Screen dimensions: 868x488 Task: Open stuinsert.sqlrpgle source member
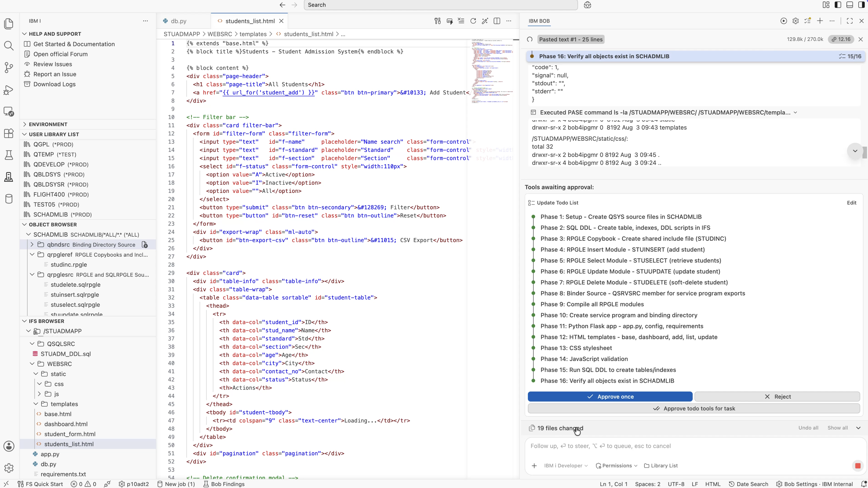pos(75,294)
